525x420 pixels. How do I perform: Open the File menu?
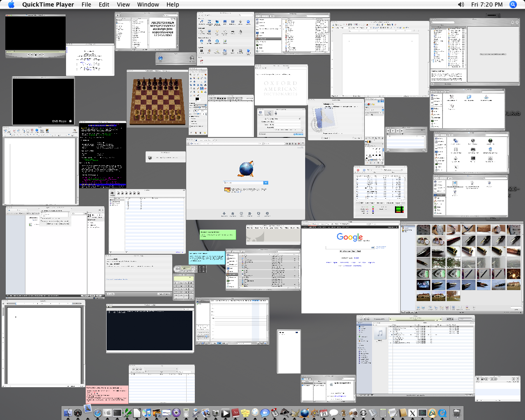pos(86,5)
